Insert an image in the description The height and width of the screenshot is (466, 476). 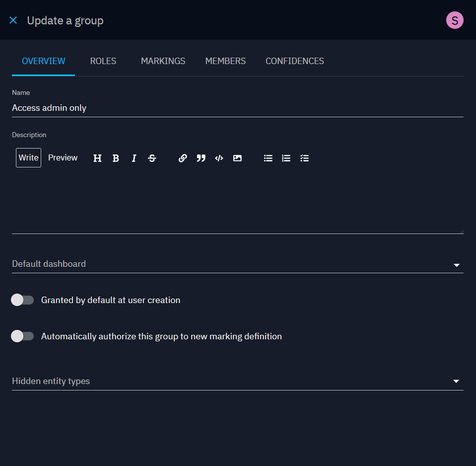(x=237, y=158)
